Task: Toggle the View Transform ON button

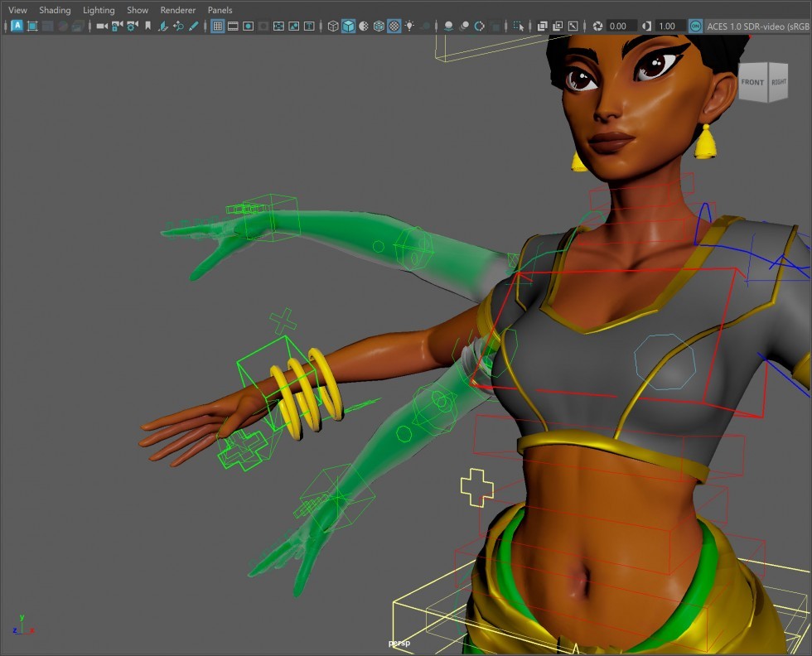Action: pyautogui.click(x=695, y=26)
